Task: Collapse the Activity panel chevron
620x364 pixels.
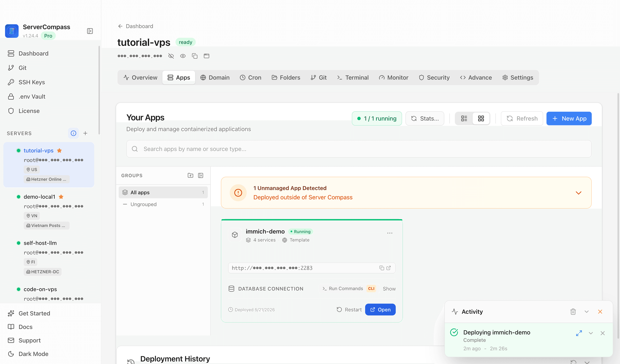Action: point(587,312)
